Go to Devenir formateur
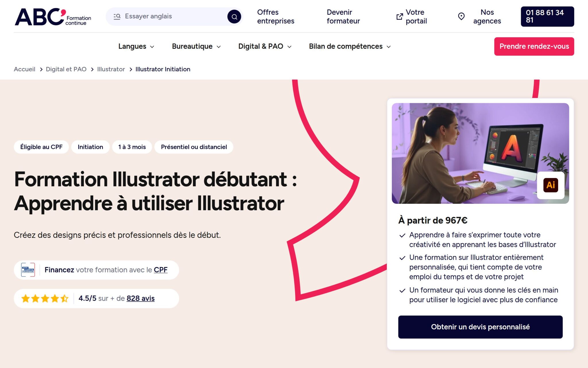The width and height of the screenshot is (588, 368). [x=343, y=16]
